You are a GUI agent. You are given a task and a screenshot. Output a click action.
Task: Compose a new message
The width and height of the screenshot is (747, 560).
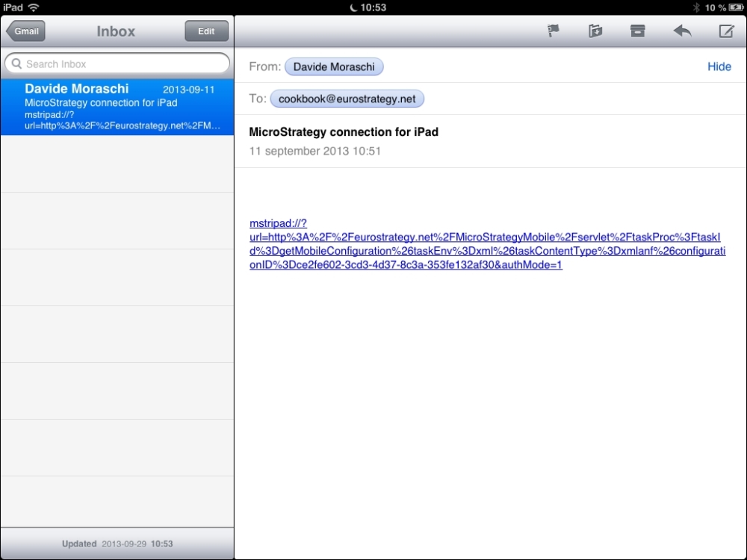[726, 31]
